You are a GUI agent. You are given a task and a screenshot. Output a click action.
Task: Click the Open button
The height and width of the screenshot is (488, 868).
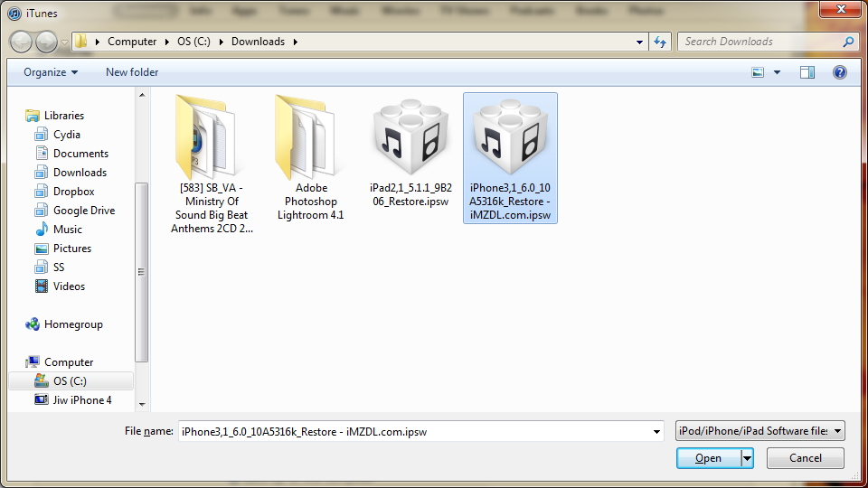click(x=709, y=458)
